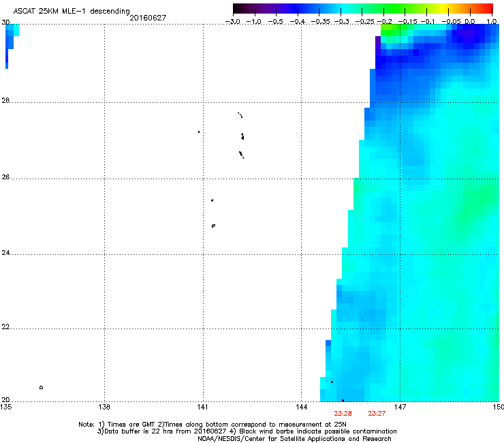Image resolution: width=504 pixels, height=443 pixels.
Task: Click the longitude label 138
Action: coord(104,408)
